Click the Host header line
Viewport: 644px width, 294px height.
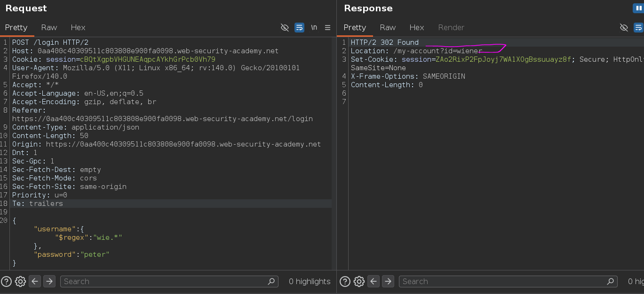pyautogui.click(x=145, y=51)
